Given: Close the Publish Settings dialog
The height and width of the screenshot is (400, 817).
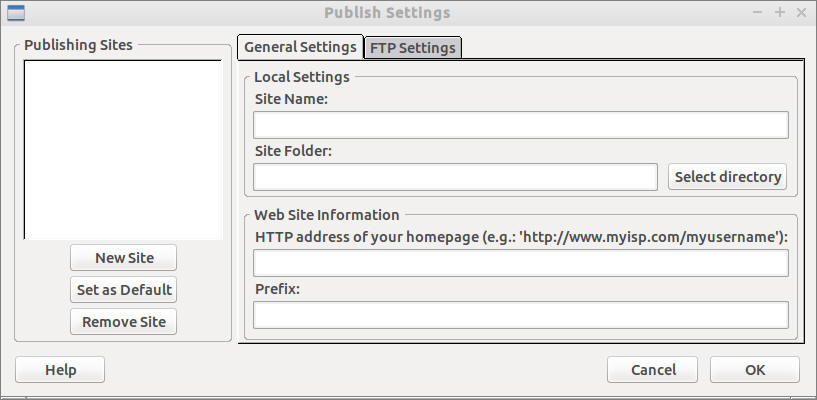Looking at the screenshot, I should (x=801, y=13).
